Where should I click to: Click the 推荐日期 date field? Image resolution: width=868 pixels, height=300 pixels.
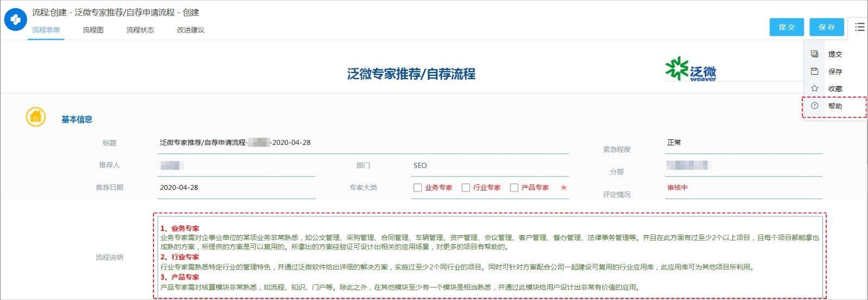pyautogui.click(x=236, y=188)
